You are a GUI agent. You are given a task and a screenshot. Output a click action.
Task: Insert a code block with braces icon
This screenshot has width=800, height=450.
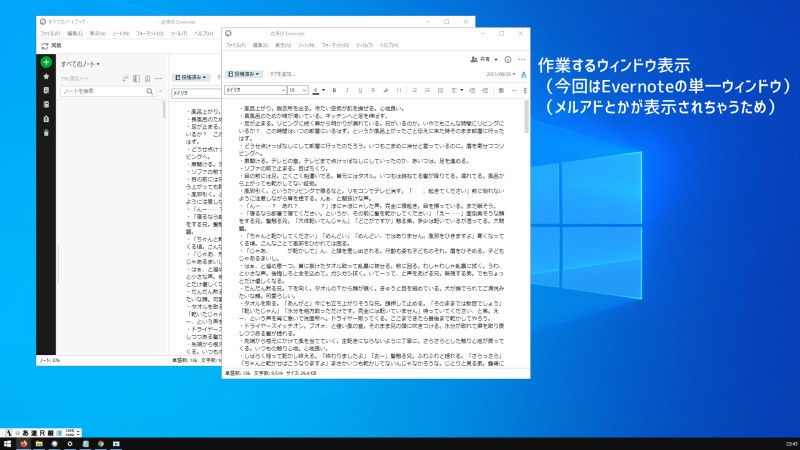click(x=398, y=90)
